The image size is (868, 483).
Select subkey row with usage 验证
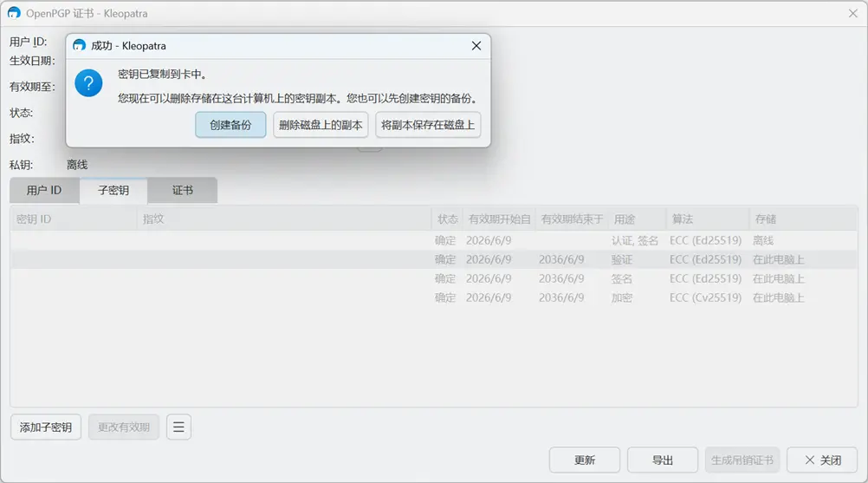[434, 259]
